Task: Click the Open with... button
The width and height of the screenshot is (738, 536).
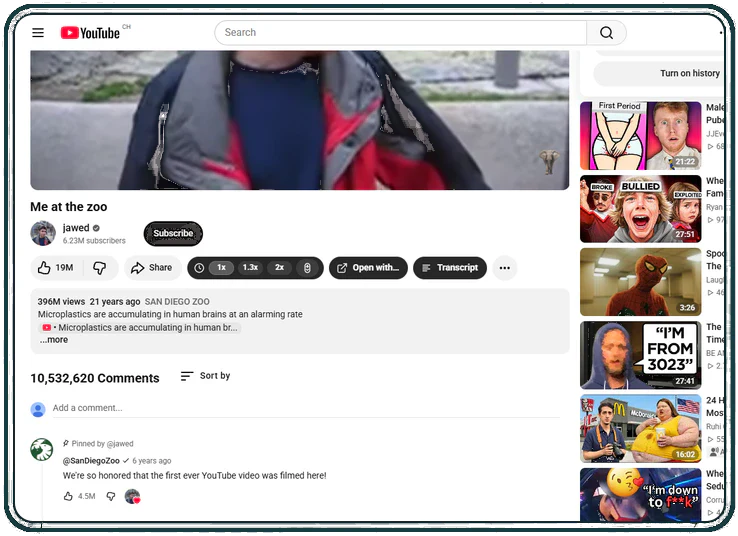Action: [x=369, y=268]
